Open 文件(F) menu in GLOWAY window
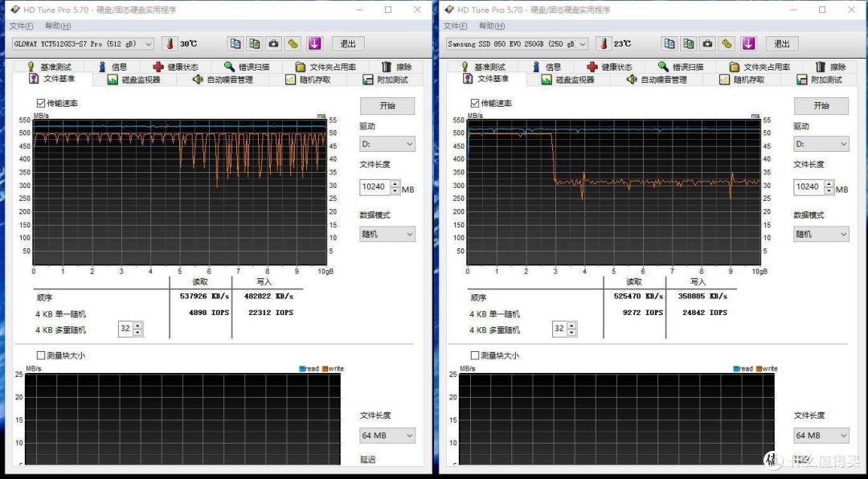 (x=21, y=26)
